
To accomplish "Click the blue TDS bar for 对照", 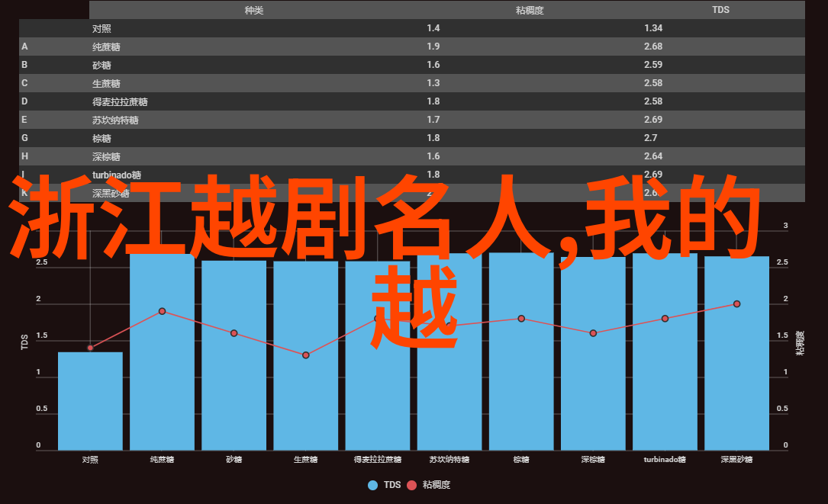I will (x=90, y=401).
